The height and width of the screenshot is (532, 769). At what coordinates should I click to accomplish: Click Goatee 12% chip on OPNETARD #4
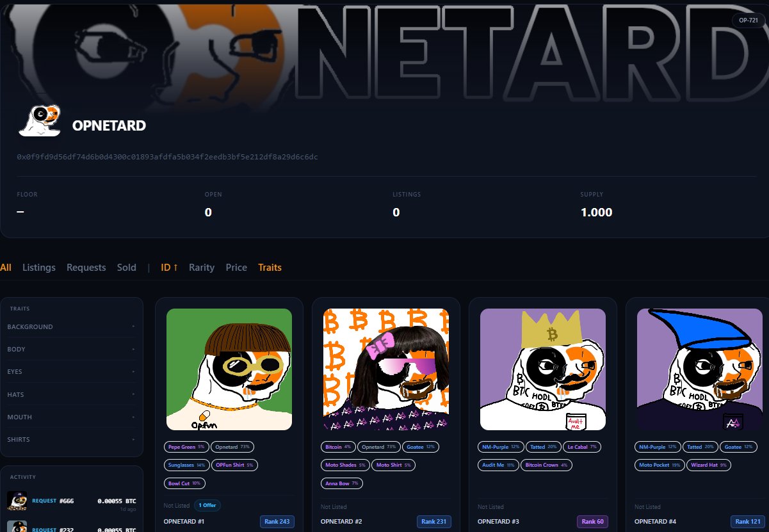pos(739,447)
